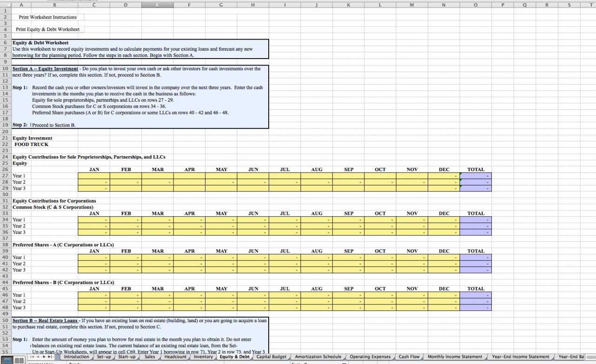
Task: Select column A header
Action: coord(22,5)
